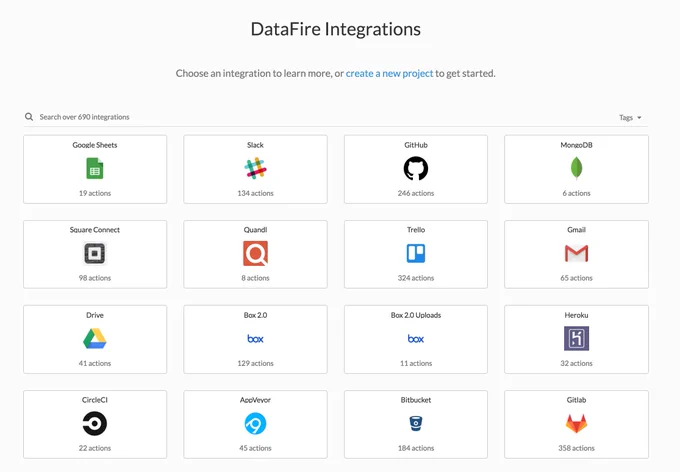Click the 129 actions label
Image resolution: width=680 pixels, height=472 pixels.
[255, 363]
